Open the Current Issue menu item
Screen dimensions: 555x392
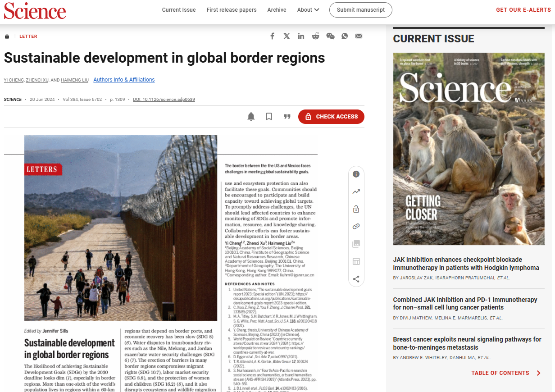[179, 10]
